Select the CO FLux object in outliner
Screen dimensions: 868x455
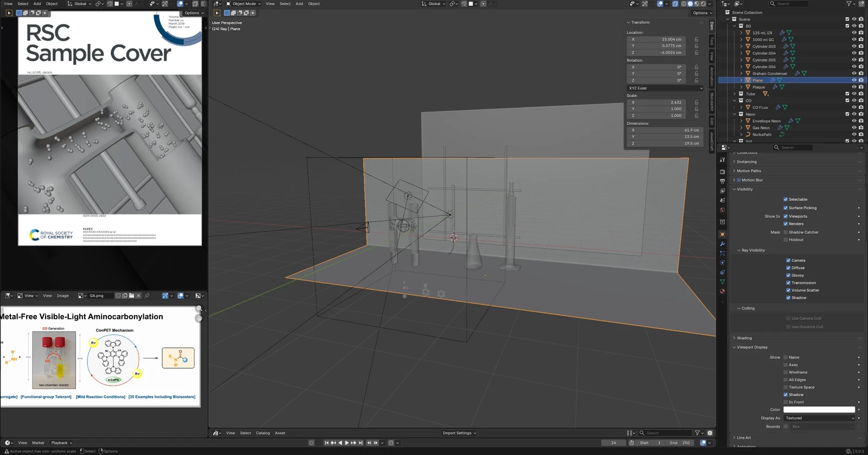pyautogui.click(x=760, y=107)
